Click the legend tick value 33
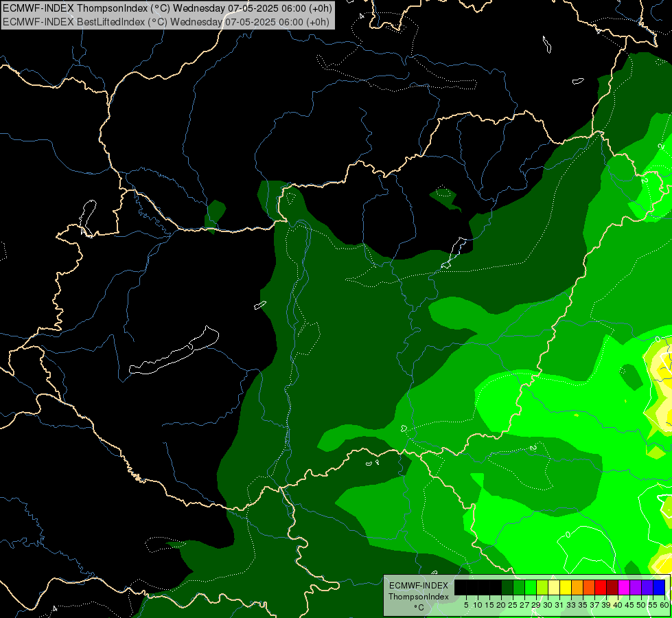Image resolution: width=672 pixels, height=618 pixels. (571, 605)
